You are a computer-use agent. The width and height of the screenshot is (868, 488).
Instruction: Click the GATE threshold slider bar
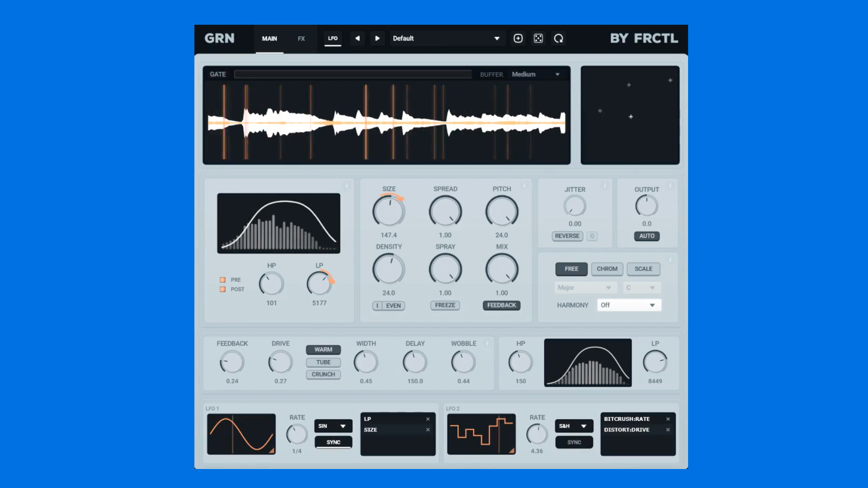pos(353,74)
